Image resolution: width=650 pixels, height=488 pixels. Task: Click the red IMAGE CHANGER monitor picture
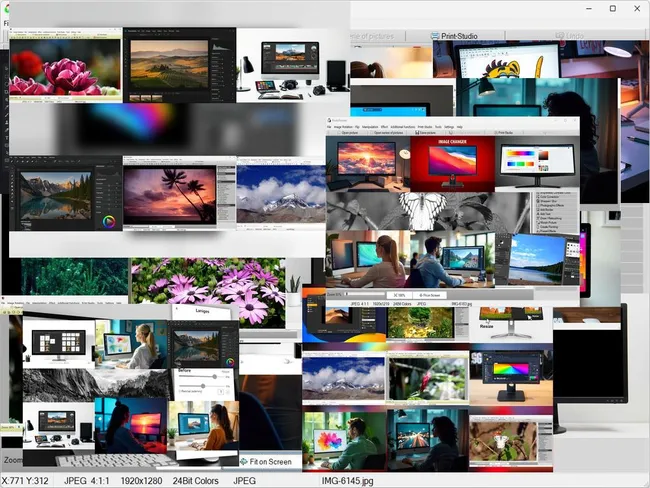pyautogui.click(x=452, y=164)
